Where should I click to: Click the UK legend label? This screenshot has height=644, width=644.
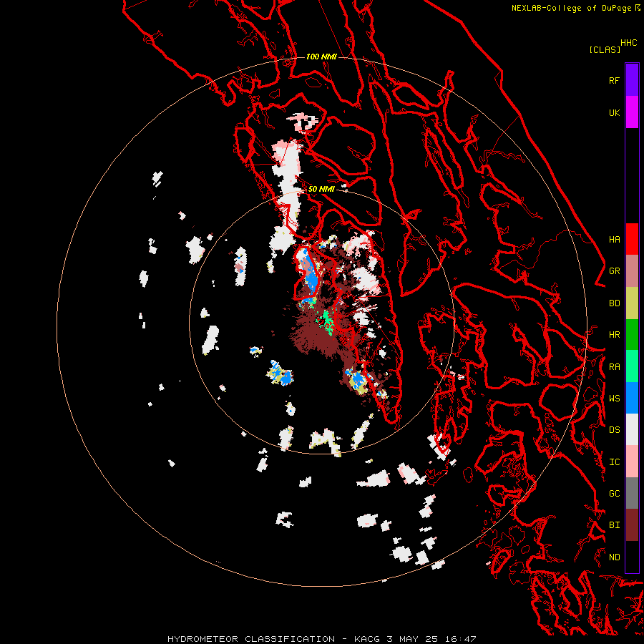coord(614,112)
